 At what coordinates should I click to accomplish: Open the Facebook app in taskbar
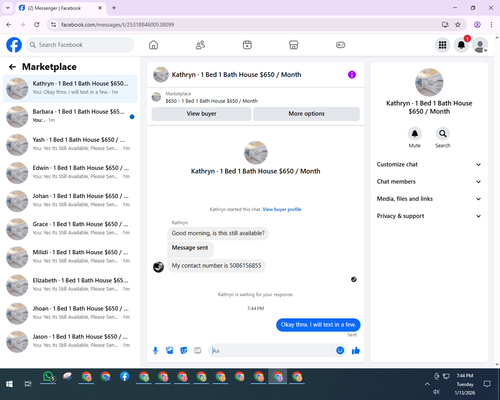[x=125, y=377]
